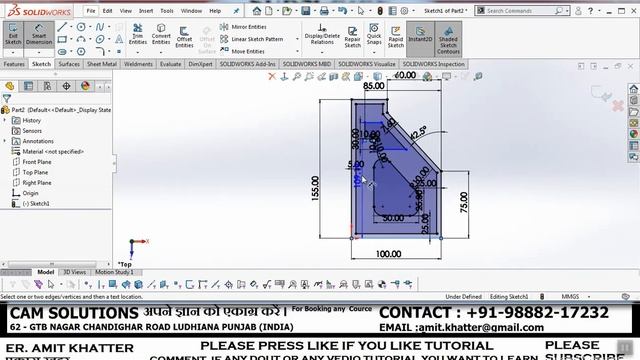The height and width of the screenshot is (360, 640).
Task: Switch to the Surfaces tab
Action: pos(69,64)
